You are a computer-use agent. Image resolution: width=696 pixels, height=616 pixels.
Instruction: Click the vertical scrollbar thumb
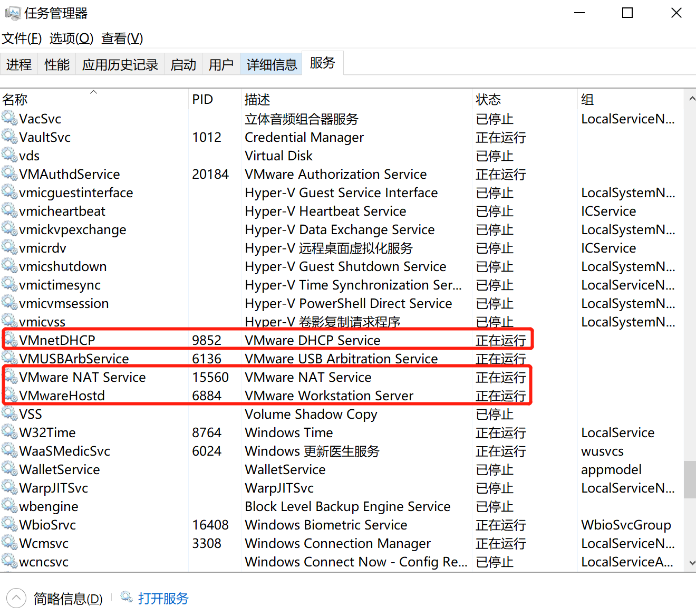690,480
